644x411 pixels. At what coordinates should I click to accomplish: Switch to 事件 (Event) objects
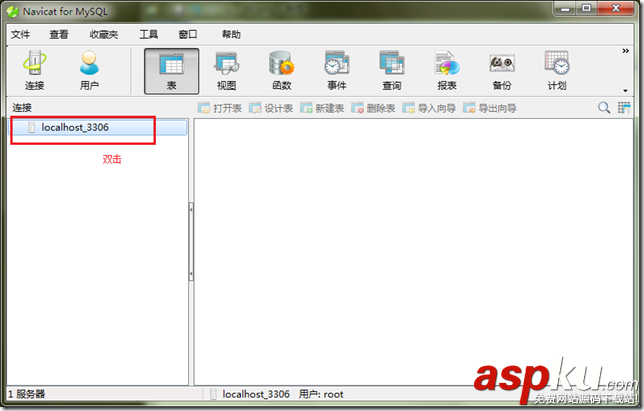point(336,71)
